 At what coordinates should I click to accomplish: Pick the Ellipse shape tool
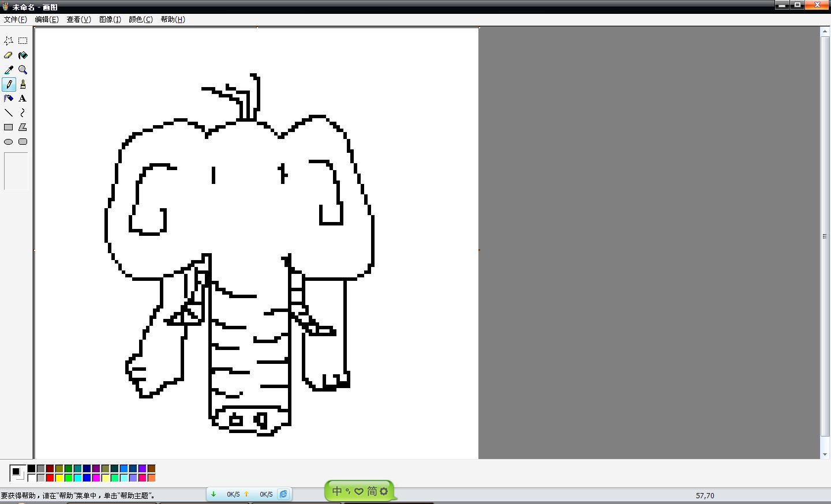pos(9,142)
